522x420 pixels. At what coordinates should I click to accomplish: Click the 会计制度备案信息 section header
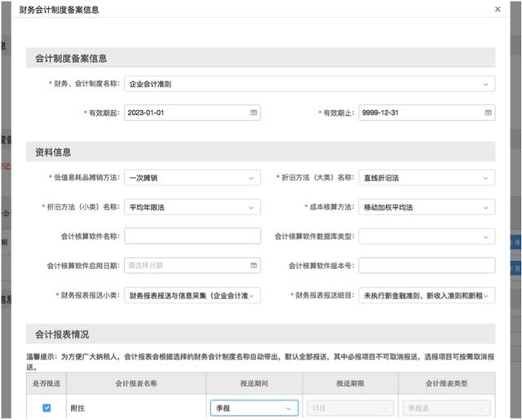coord(261,58)
